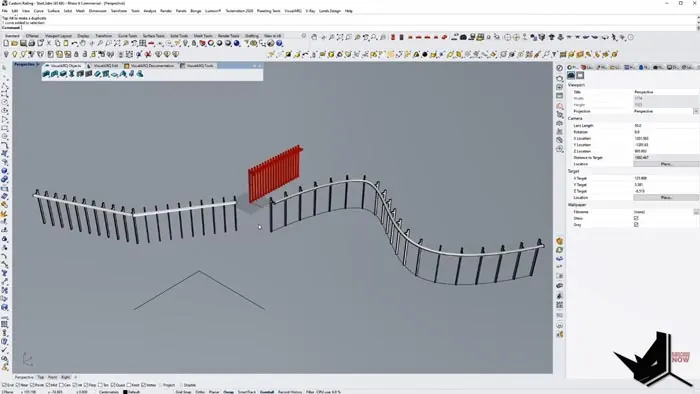Image resolution: width=700 pixels, height=394 pixels.
Task: Toggle the Knot osnap checkbox
Action: click(129, 385)
